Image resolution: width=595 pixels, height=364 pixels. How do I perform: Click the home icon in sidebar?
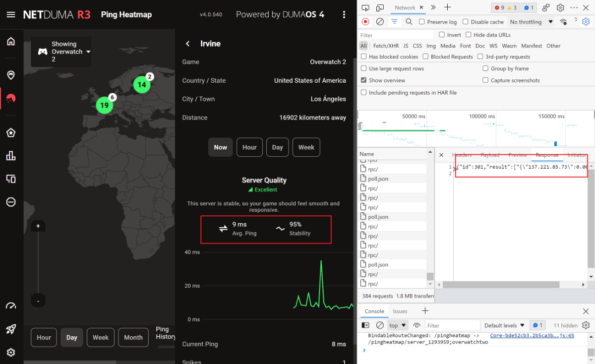[x=11, y=41]
